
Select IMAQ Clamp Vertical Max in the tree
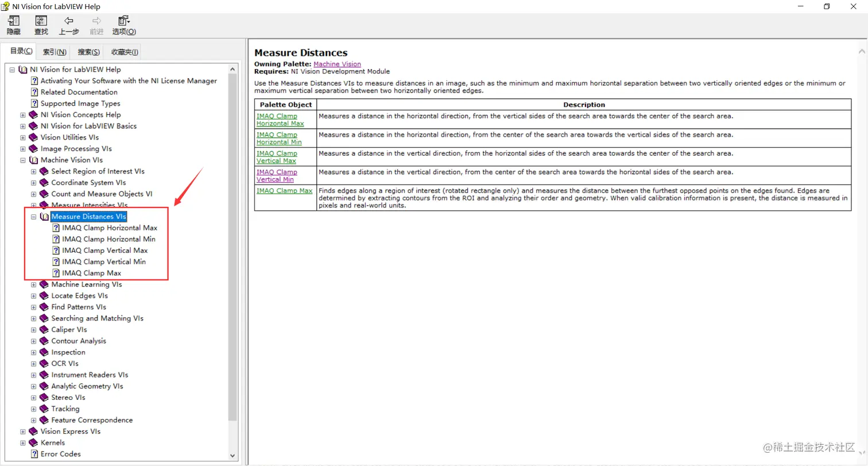tap(105, 251)
